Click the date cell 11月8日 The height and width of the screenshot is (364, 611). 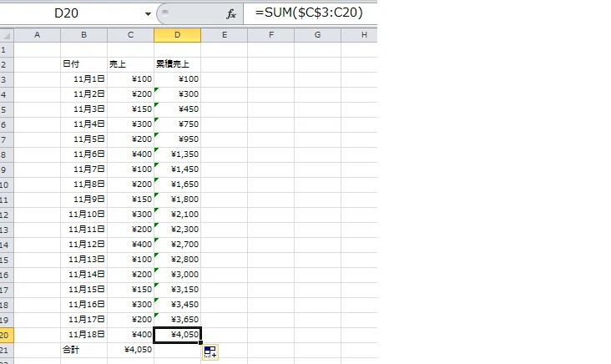(83, 185)
